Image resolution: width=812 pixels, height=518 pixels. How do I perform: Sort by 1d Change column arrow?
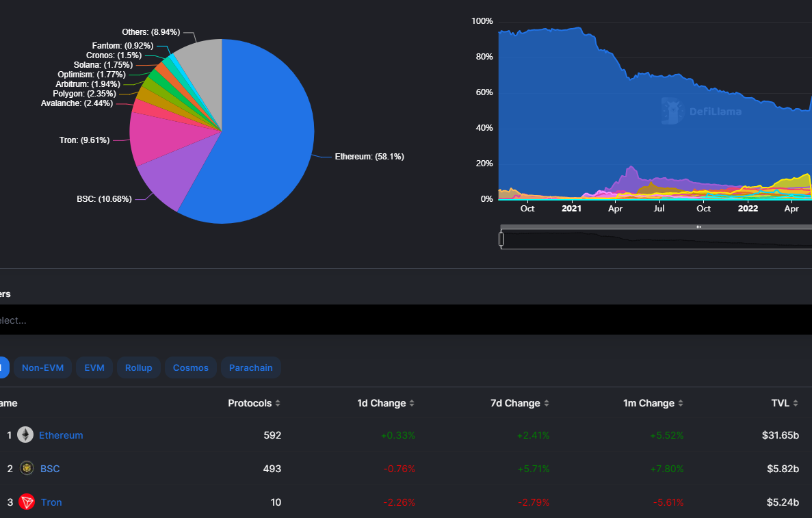click(x=412, y=404)
